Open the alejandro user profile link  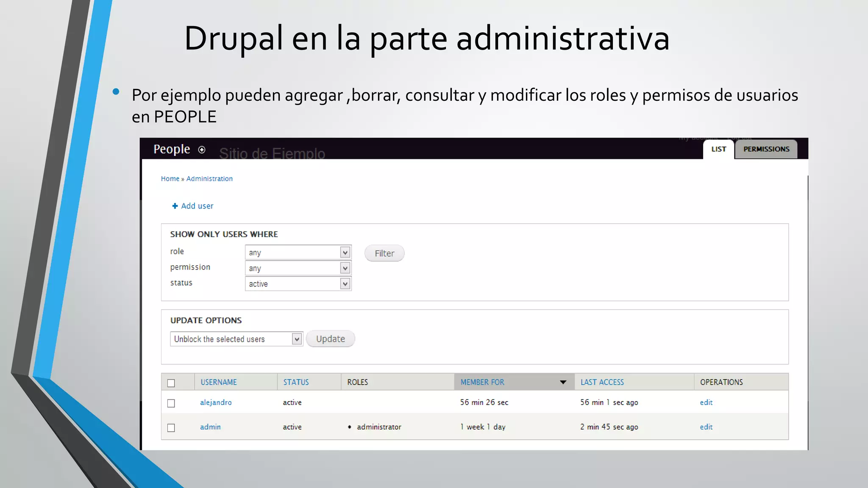(x=216, y=402)
